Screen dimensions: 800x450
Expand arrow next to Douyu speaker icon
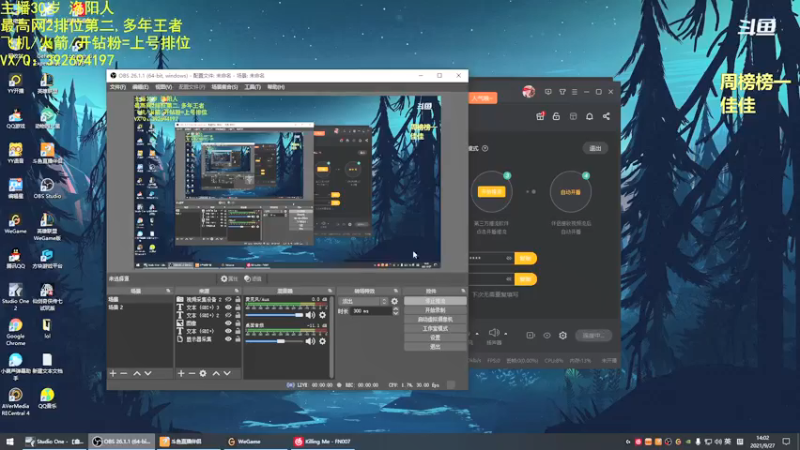506,334
